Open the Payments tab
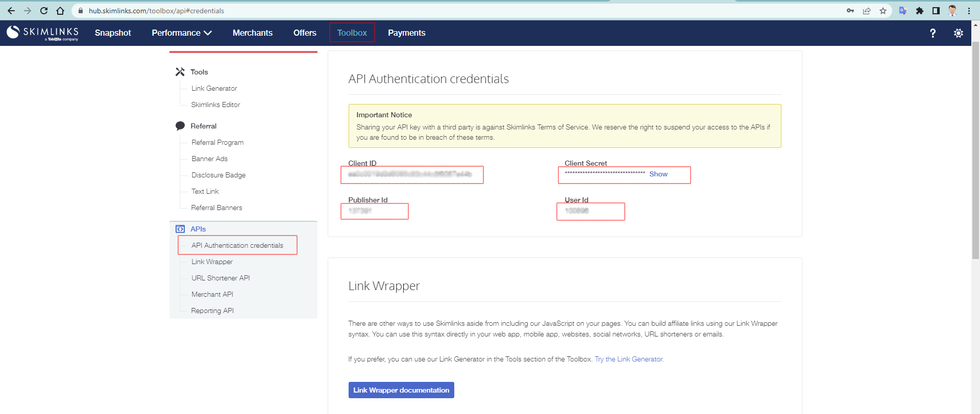 click(x=406, y=33)
